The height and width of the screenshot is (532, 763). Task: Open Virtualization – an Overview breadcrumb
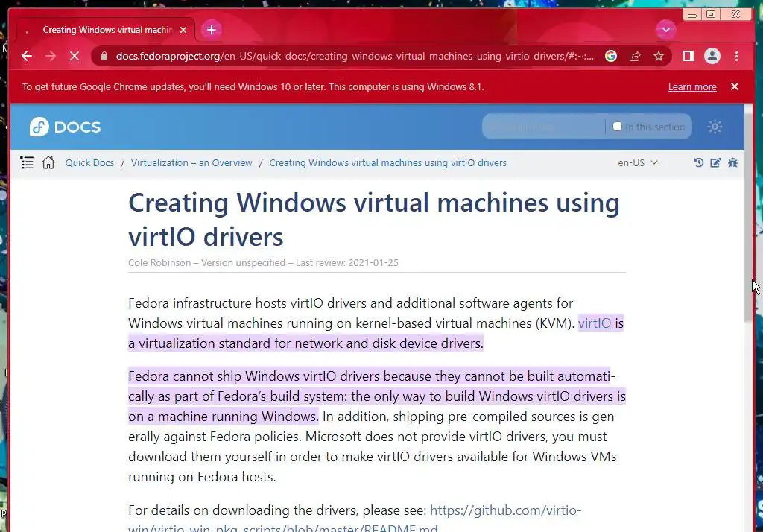pos(191,162)
